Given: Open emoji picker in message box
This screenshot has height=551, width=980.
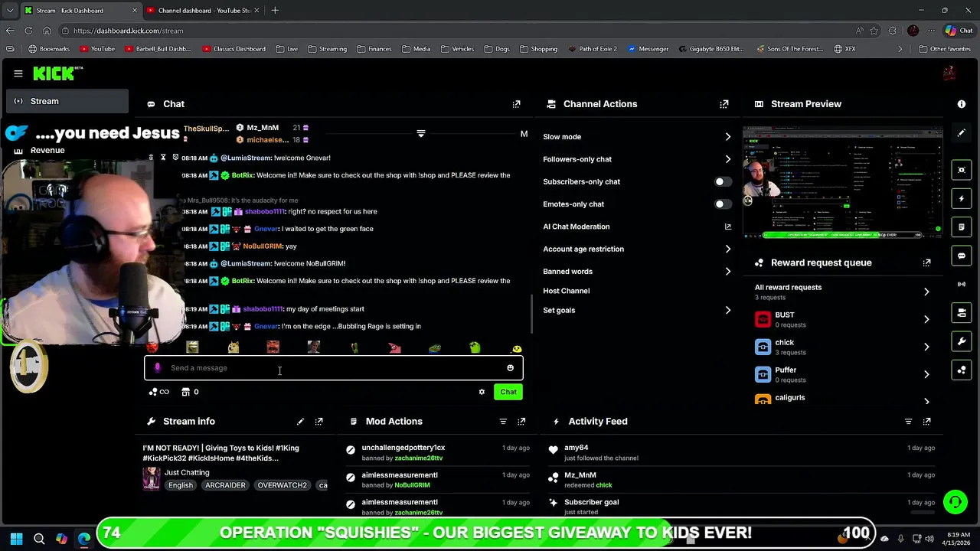Looking at the screenshot, I should pos(511,368).
